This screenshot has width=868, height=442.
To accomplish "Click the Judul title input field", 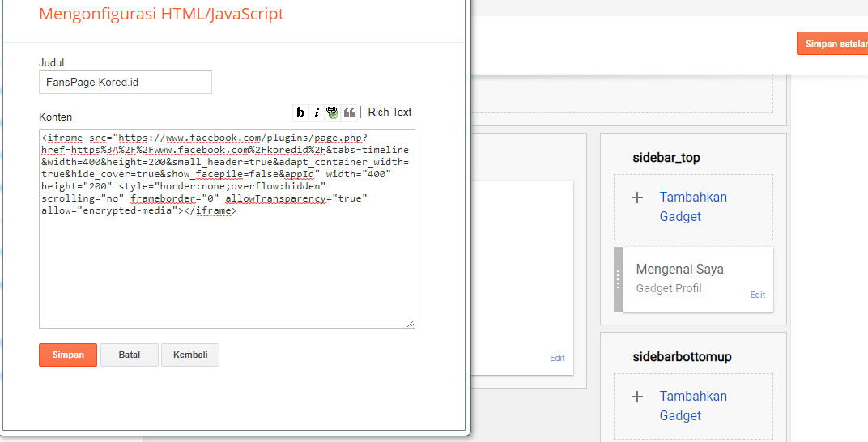I will tap(126, 82).
